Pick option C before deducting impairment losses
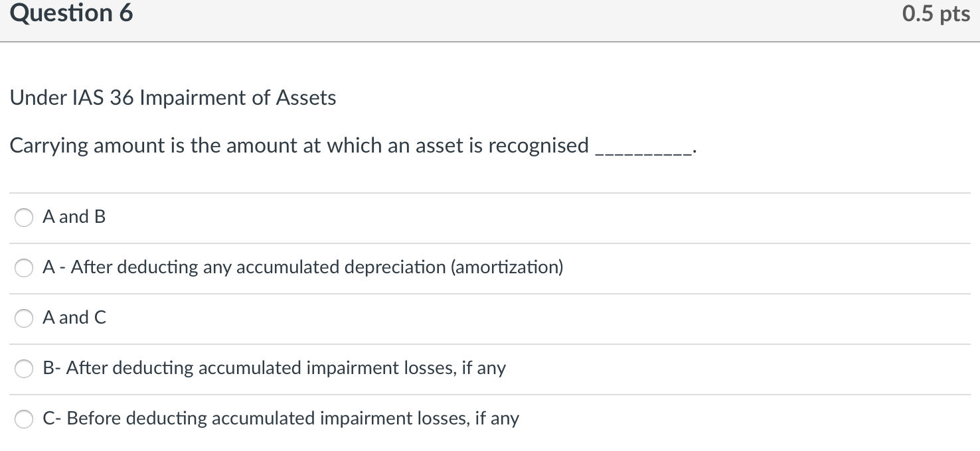Screen dimensions: 980x451 point(24,419)
